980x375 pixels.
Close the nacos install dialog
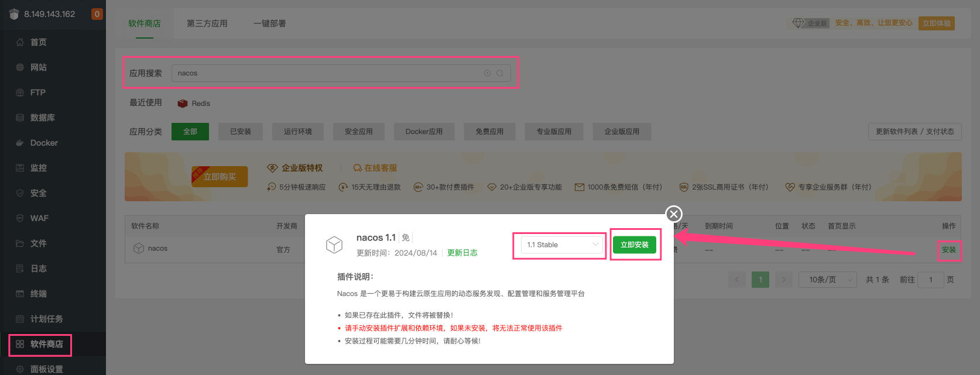click(x=674, y=214)
